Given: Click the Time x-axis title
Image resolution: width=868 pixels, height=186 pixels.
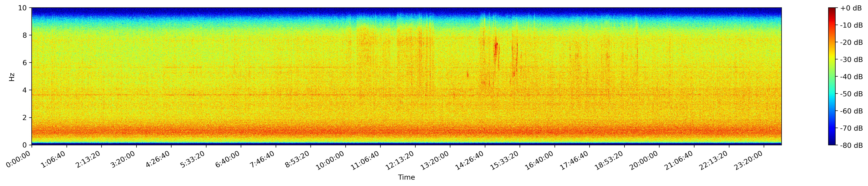Looking at the screenshot, I should [x=406, y=177].
